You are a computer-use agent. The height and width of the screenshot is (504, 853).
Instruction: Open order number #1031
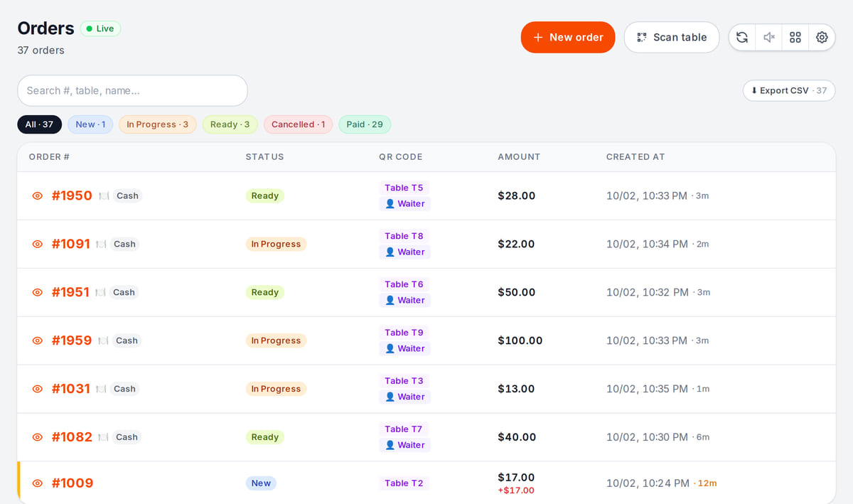(x=71, y=389)
